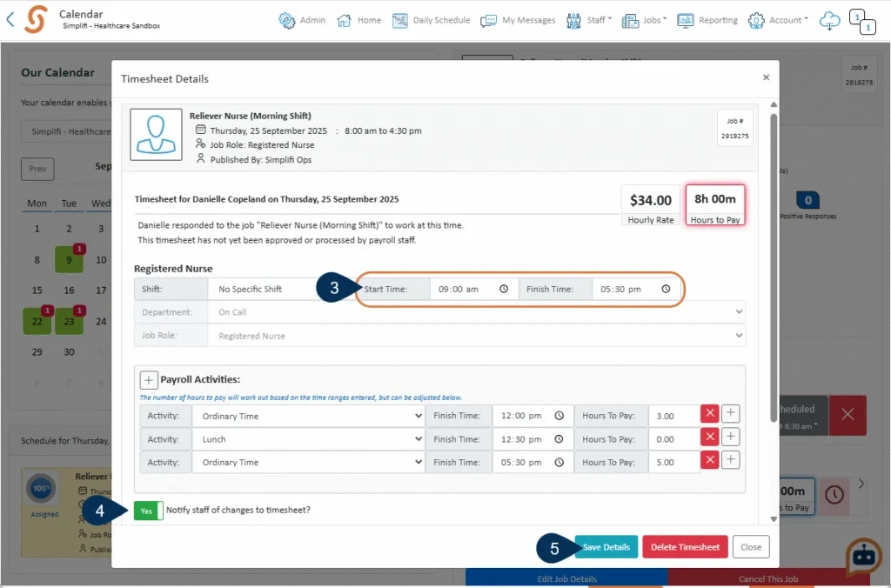Open Daily Schedule from navigation
Viewport: 891px width, 588px height.
(x=432, y=21)
